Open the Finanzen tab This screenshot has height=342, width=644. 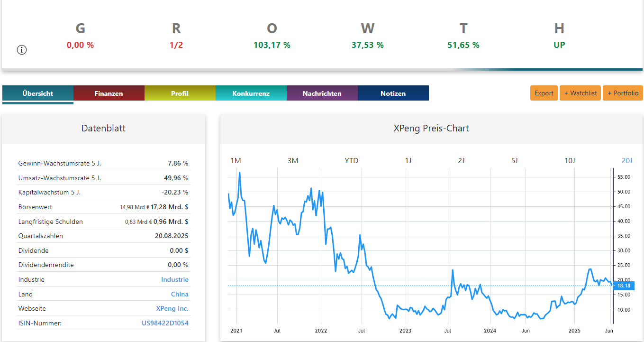tap(109, 93)
